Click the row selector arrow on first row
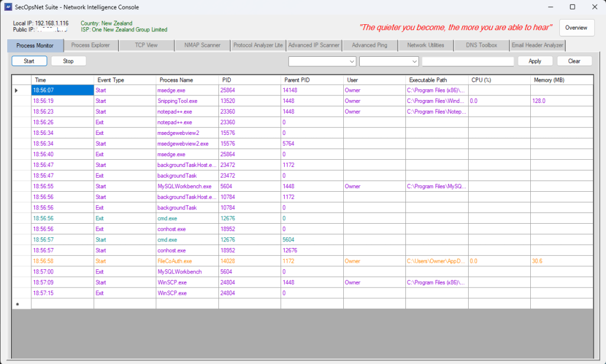 (x=17, y=91)
